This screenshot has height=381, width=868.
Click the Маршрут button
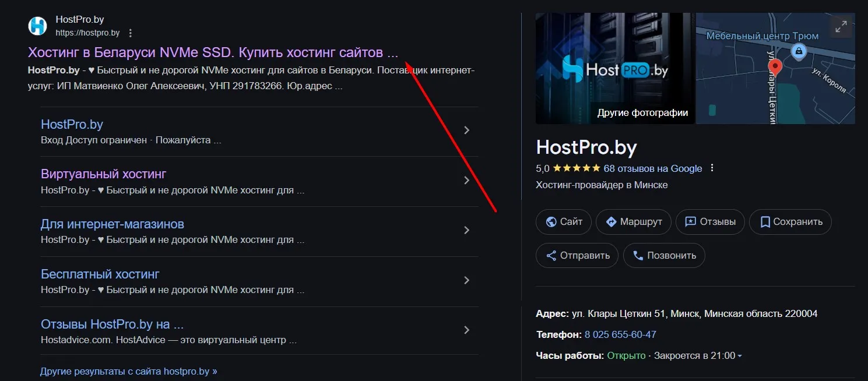(634, 222)
